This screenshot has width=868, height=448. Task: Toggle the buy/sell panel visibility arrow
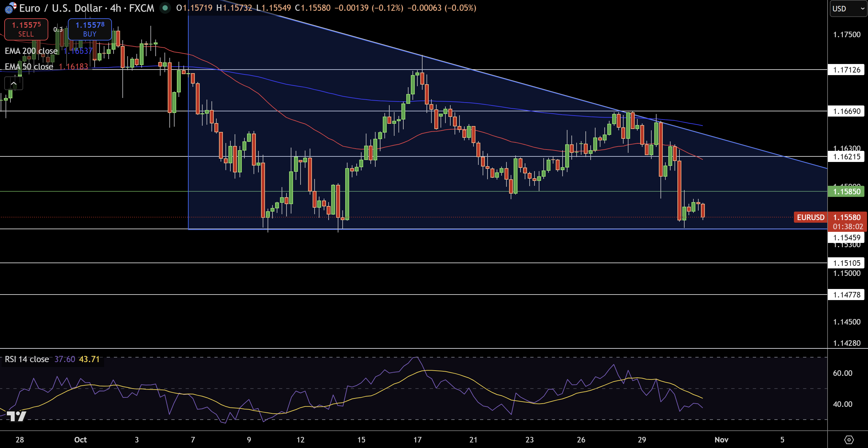point(13,83)
